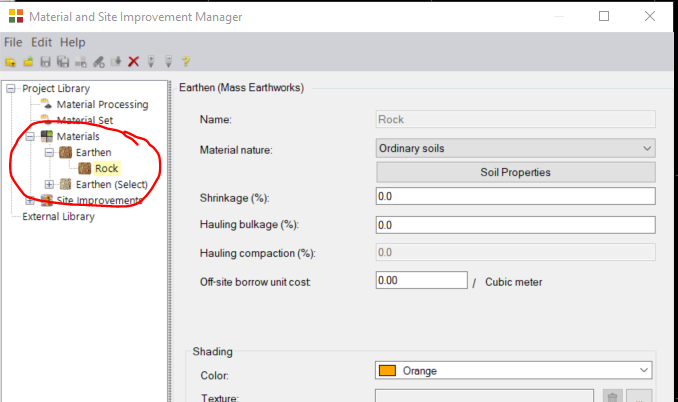Open the File menu
The height and width of the screenshot is (402, 678).
13,43
